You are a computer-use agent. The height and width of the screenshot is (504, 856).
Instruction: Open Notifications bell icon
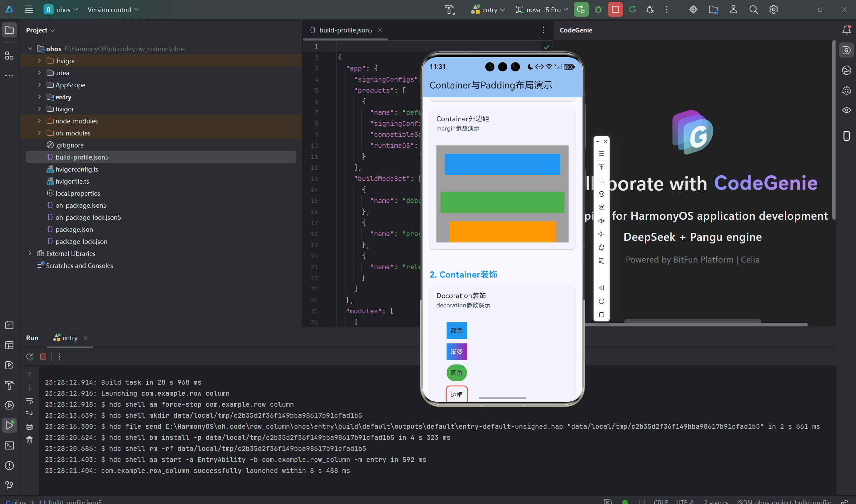(x=846, y=30)
